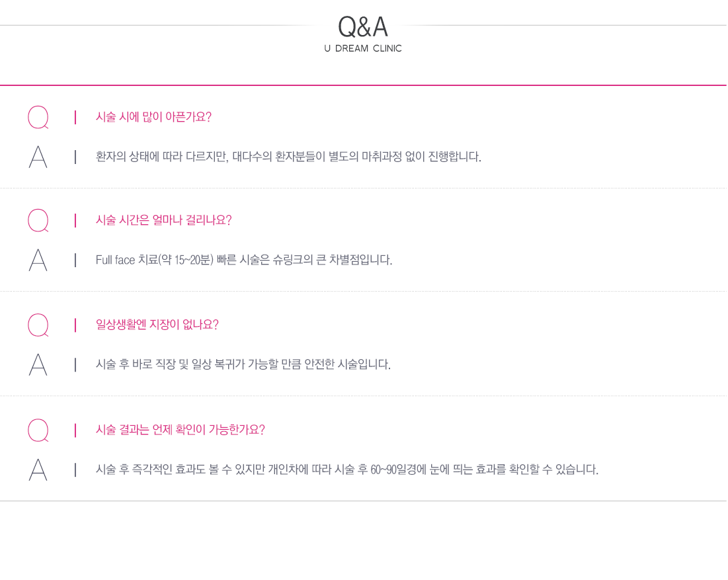728x580 pixels.
Task: Open the question 일상생활엔 지장이 없나요?
Action: coord(157,325)
